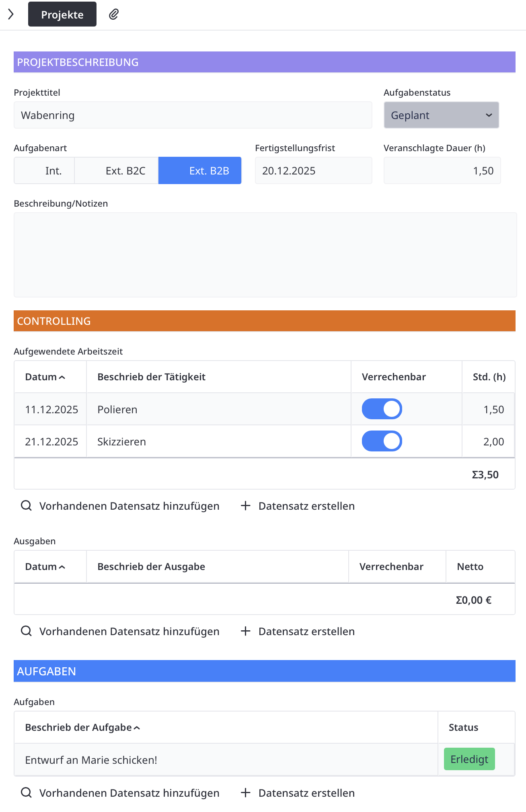Click the paperclip attachment icon
This screenshot has width=526, height=812.
tap(114, 14)
